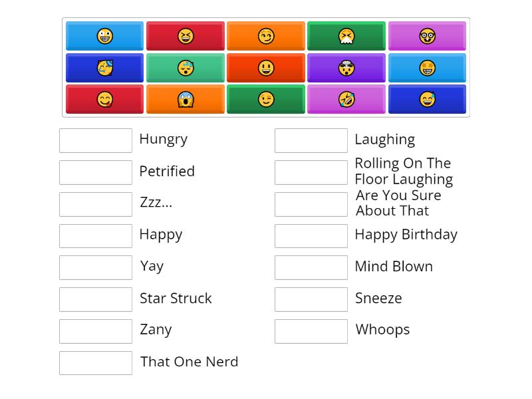Select the sneezing face emoji tile

click(346, 37)
